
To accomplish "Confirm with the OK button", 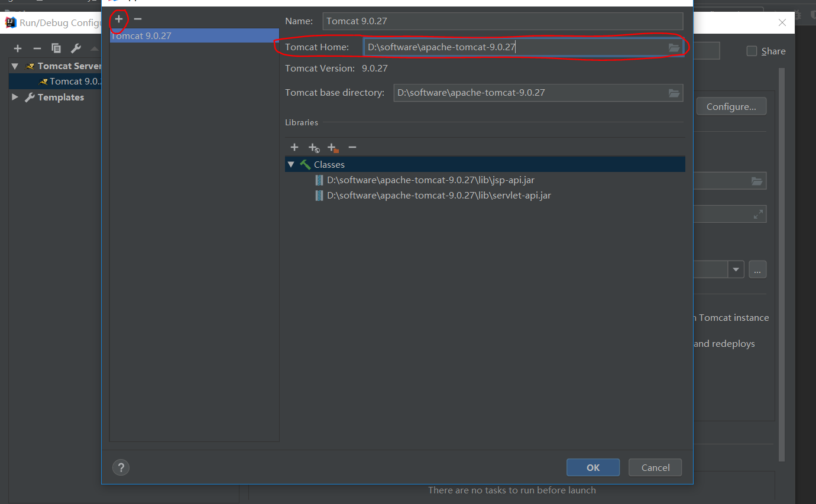I will tap(593, 467).
